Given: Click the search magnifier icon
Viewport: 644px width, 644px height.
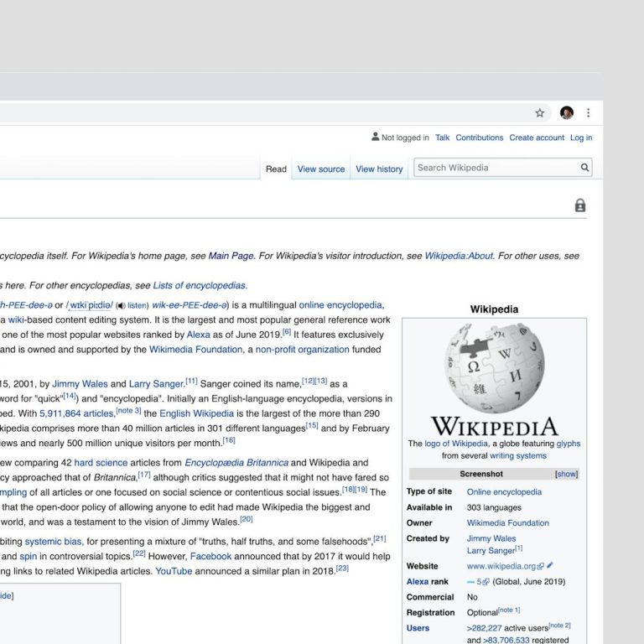Looking at the screenshot, I should 584,168.
